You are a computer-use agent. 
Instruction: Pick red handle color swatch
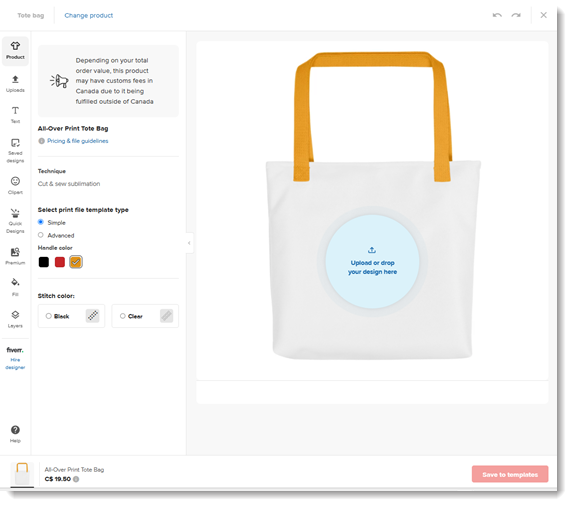click(60, 262)
